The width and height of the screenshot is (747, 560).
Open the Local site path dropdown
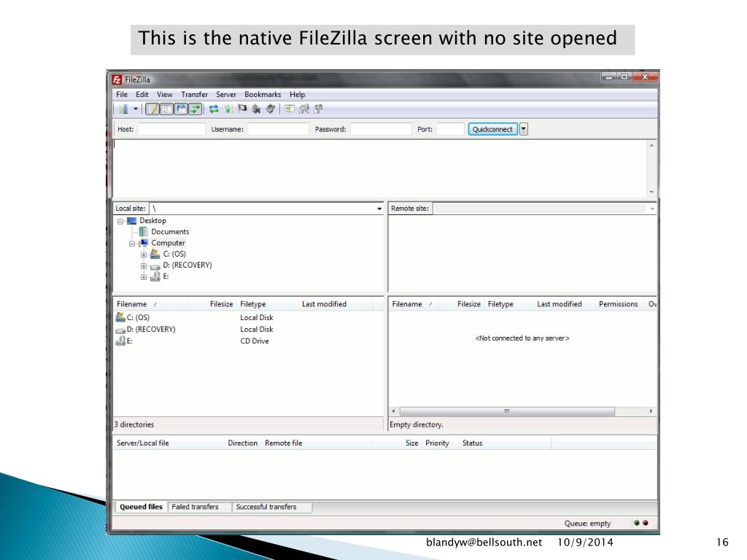click(x=379, y=209)
